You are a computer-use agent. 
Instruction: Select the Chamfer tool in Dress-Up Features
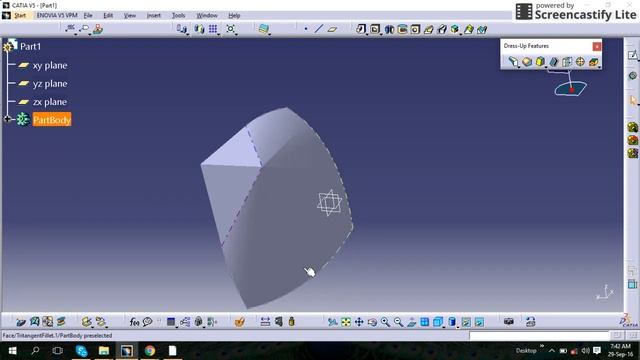(527, 62)
